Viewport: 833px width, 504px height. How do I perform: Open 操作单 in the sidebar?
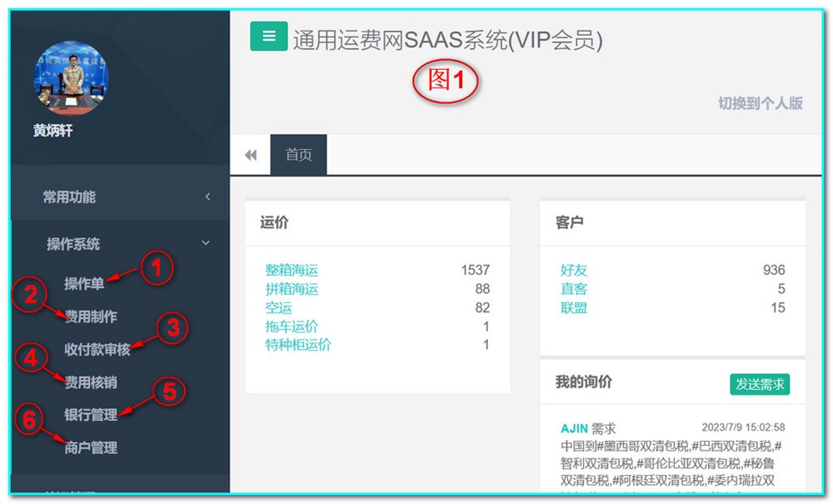coord(84,284)
